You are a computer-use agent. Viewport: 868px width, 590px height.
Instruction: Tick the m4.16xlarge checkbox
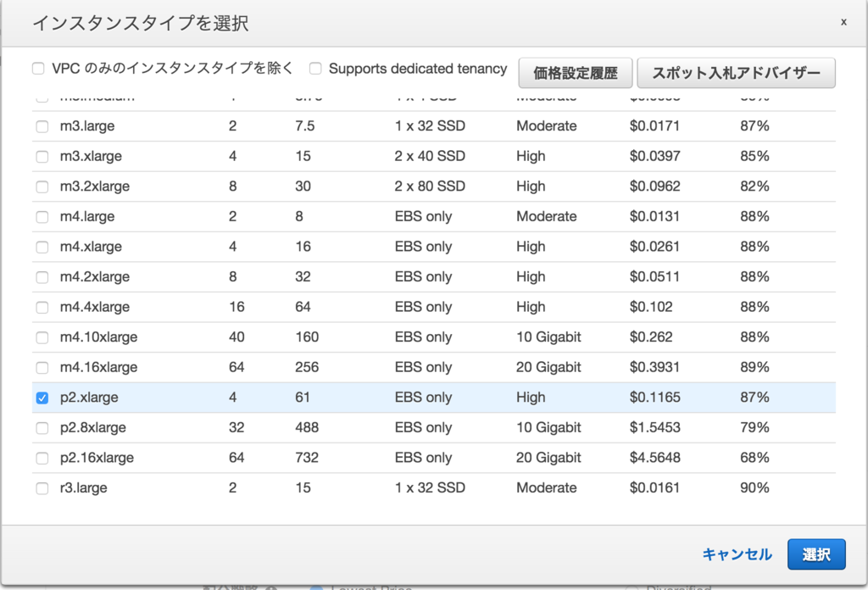coord(42,368)
